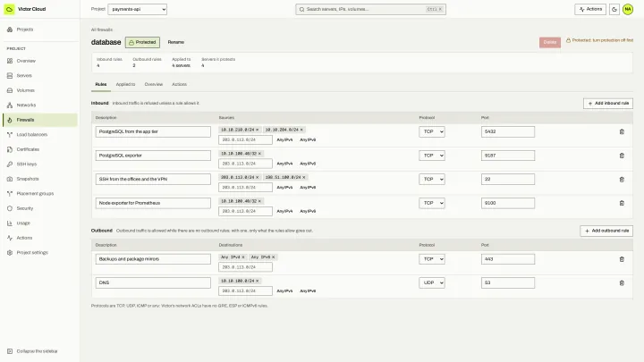Switch to the Actions tab
Viewport: 644px width, 362px height.
coord(179,84)
